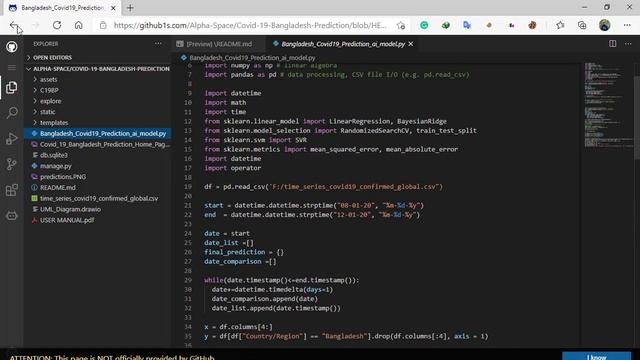View site information lock icon
Viewport: 640px width, 360px height.
point(103,25)
